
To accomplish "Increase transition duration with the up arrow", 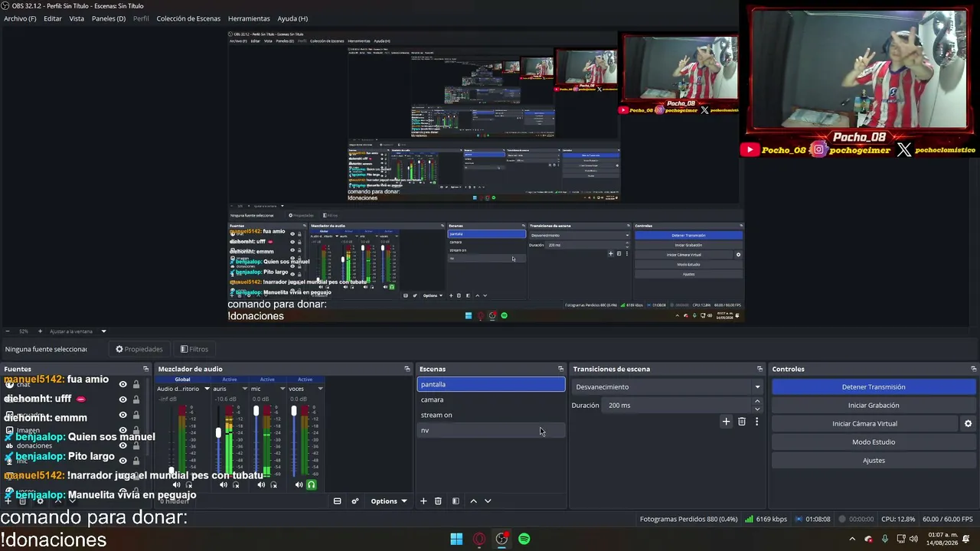I will pyautogui.click(x=757, y=401).
